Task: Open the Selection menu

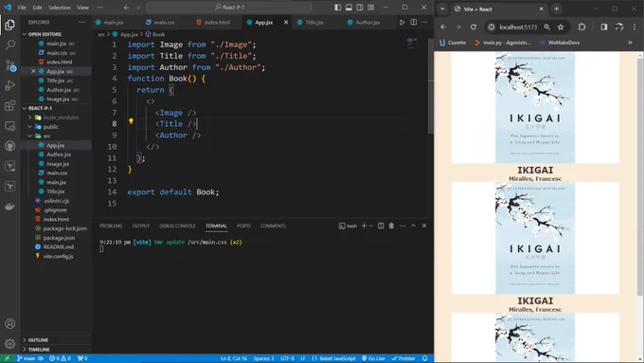Action: [x=60, y=8]
